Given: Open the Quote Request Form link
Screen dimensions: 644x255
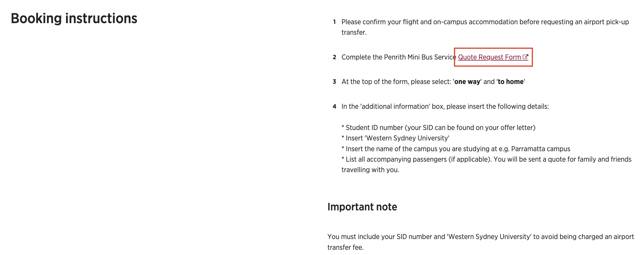Looking at the screenshot, I should 489,57.
